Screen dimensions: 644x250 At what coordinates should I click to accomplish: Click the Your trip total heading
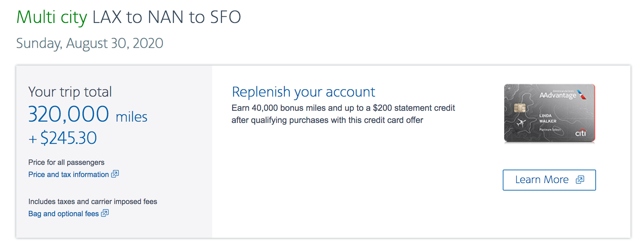(x=70, y=92)
